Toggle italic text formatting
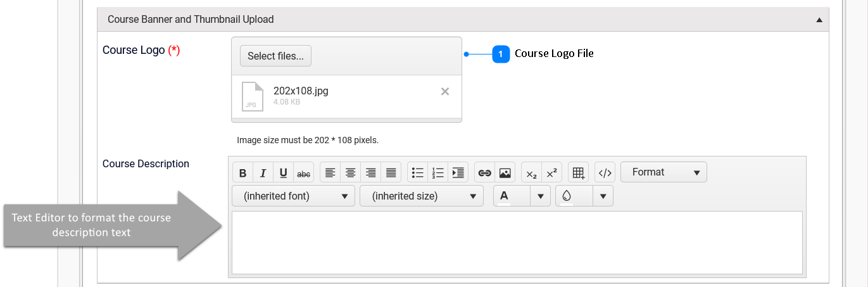 (x=263, y=172)
